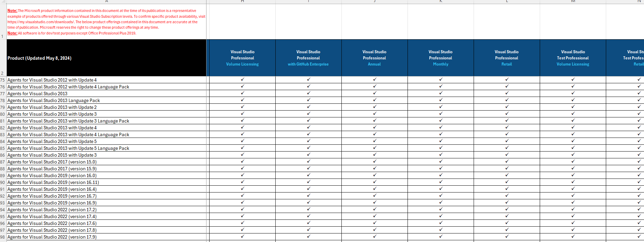Select the Visual Studio Professional Retail header
The height and width of the screenshot is (242, 644).
click(x=507, y=58)
